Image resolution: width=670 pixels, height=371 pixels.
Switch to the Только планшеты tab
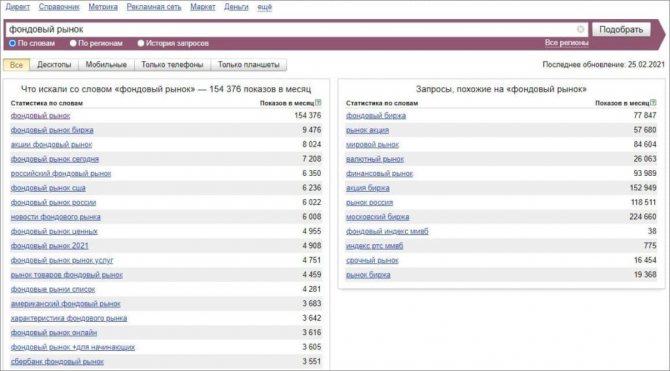(x=249, y=65)
